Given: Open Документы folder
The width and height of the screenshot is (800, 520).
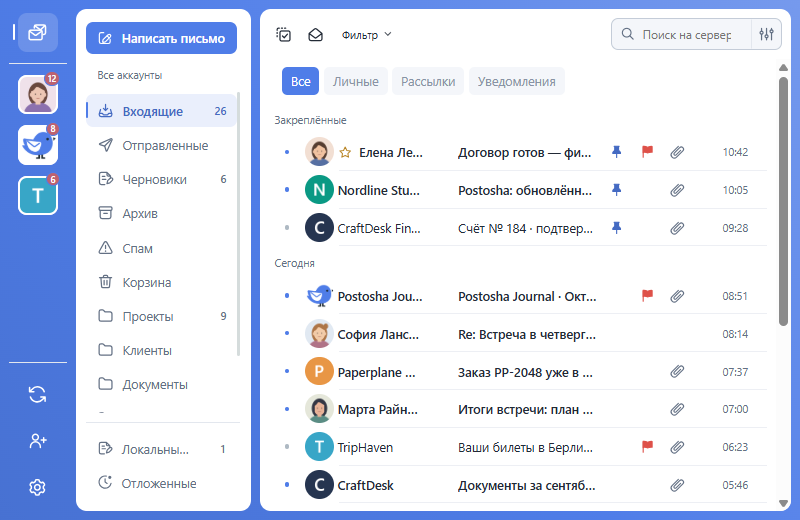Looking at the screenshot, I should point(161,384).
